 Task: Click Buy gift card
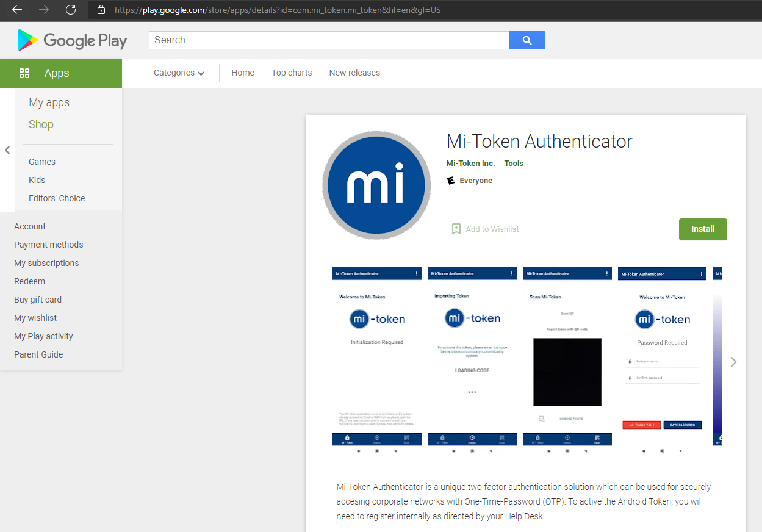(38, 300)
